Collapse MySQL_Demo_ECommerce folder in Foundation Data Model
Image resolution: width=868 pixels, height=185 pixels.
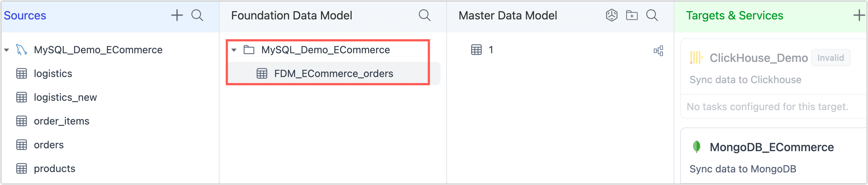pos(234,50)
